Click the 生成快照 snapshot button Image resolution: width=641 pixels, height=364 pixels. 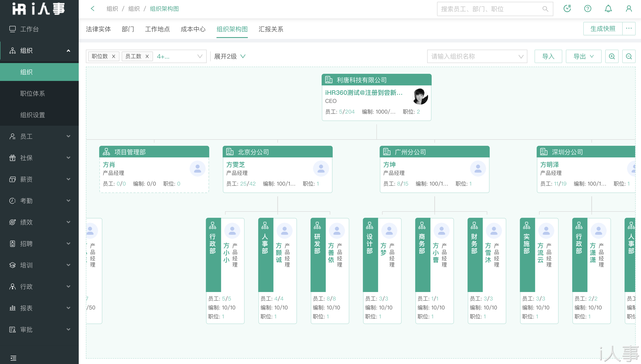[x=603, y=28]
